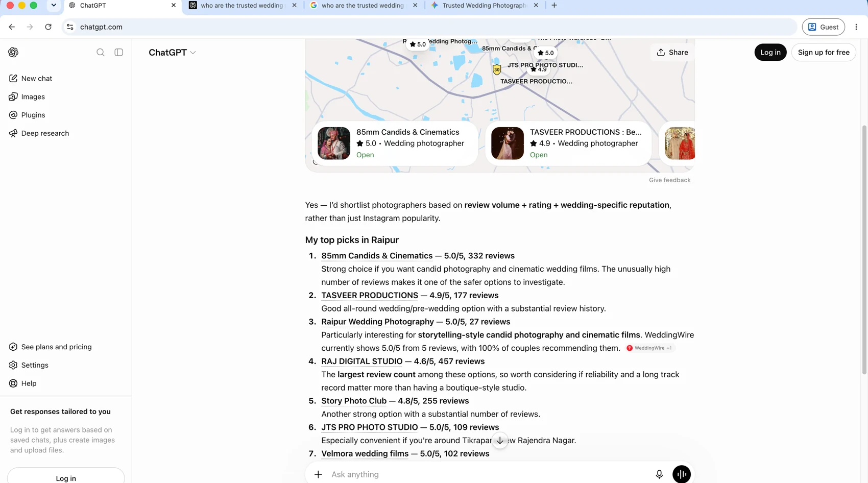The image size is (868, 483).
Task: Click Give feedback under the map
Action: pyautogui.click(x=669, y=180)
